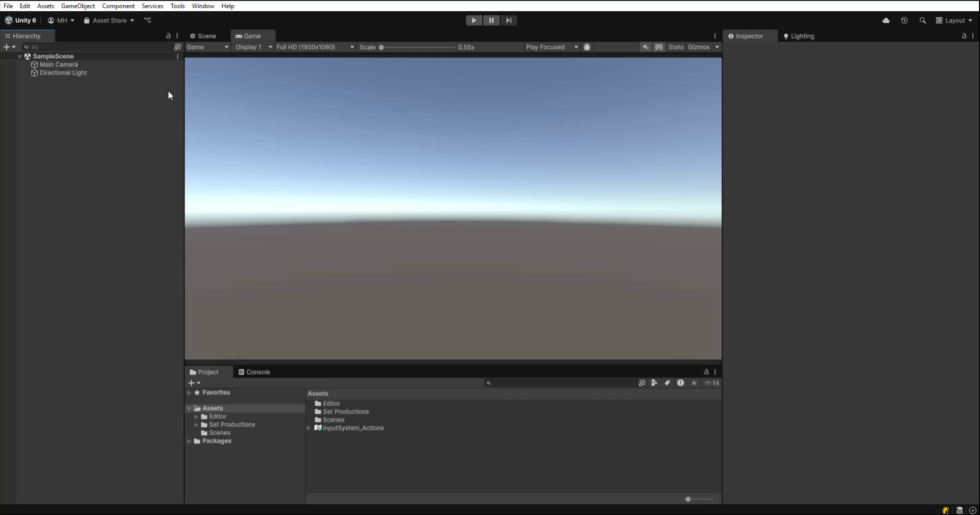Image resolution: width=980 pixels, height=515 pixels.
Task: Toggle Frame Debugger bug icon in Game view
Action: click(x=587, y=47)
